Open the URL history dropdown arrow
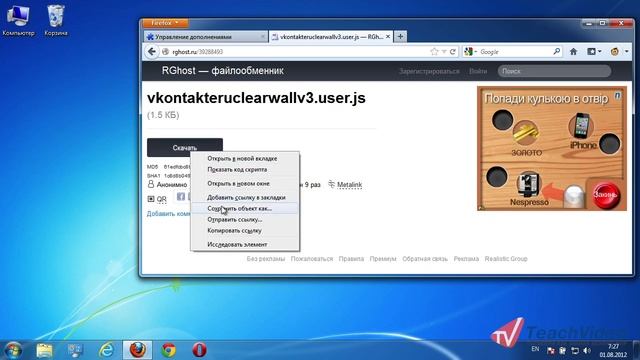Image resolution: width=640 pixels, height=360 pixels. coord(444,52)
